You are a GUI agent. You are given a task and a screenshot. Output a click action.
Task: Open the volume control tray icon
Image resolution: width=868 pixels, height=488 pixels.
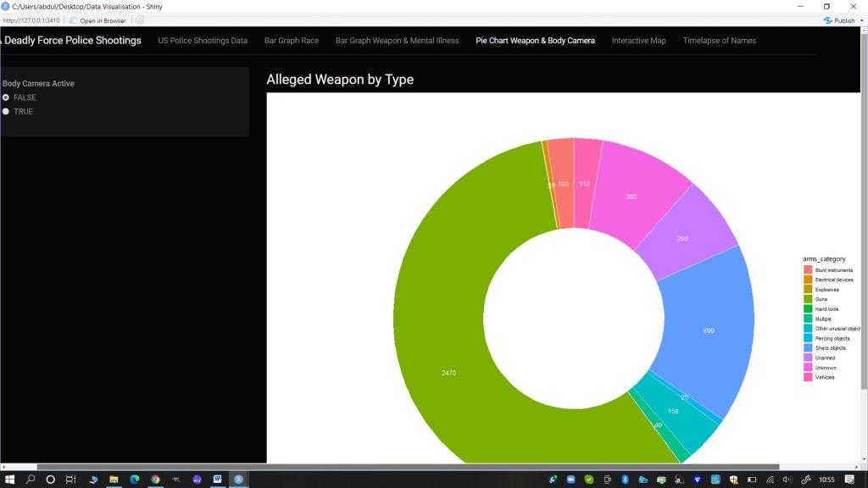[787, 480]
